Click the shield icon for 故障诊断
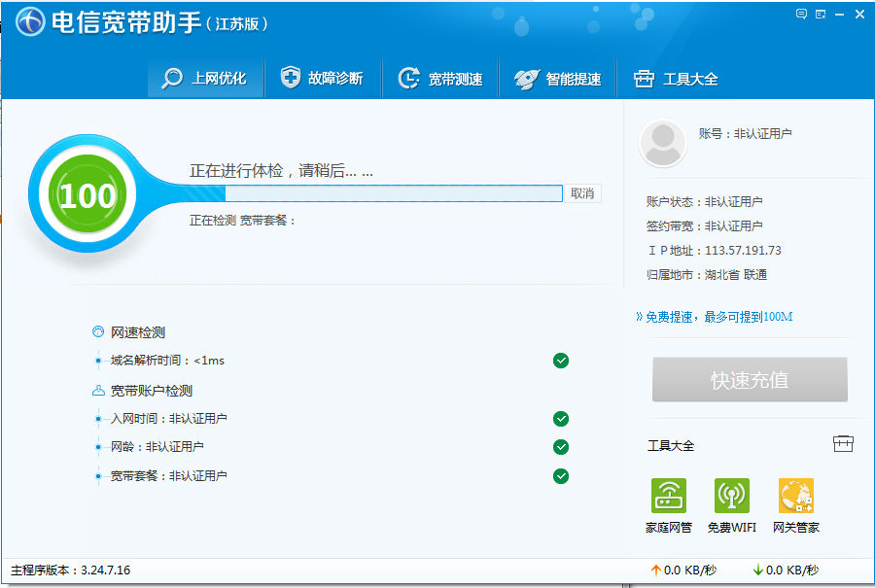 point(290,77)
